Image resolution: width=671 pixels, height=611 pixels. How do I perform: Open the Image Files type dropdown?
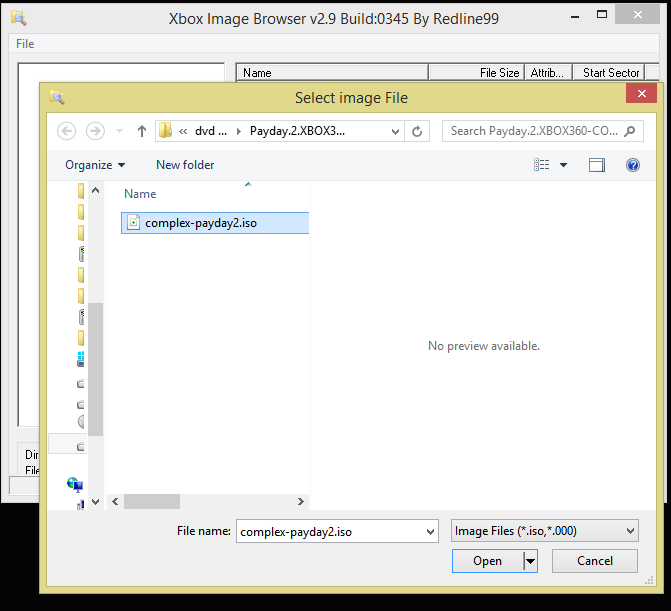(x=544, y=531)
